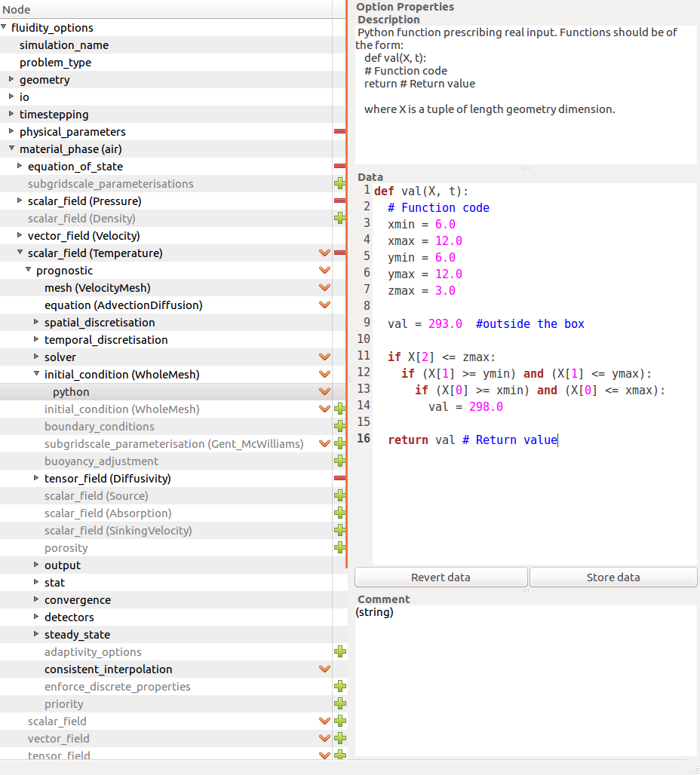
Task: Add scalar_field (SinkingVelocity) with plus icon
Action: coord(340,530)
